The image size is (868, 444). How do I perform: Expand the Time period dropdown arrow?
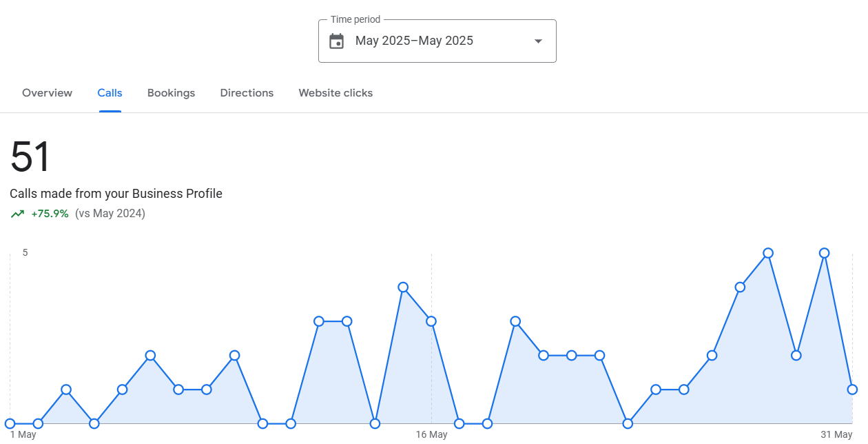tap(538, 41)
